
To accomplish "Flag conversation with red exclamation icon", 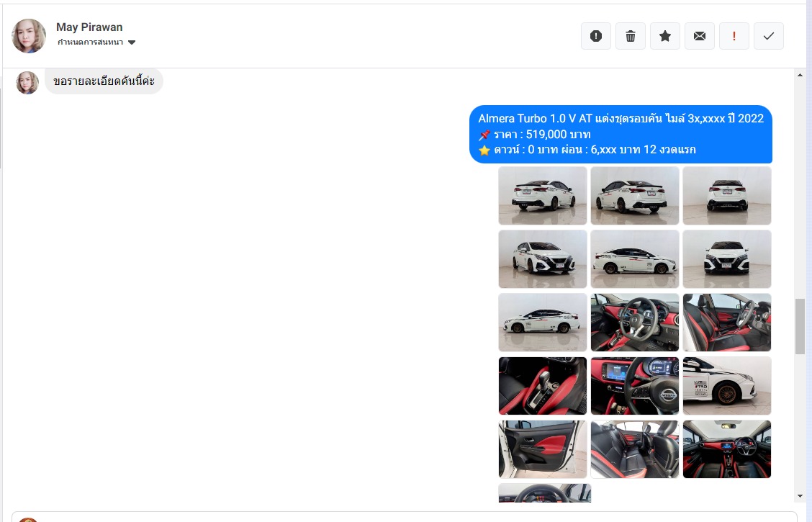I will (x=734, y=36).
